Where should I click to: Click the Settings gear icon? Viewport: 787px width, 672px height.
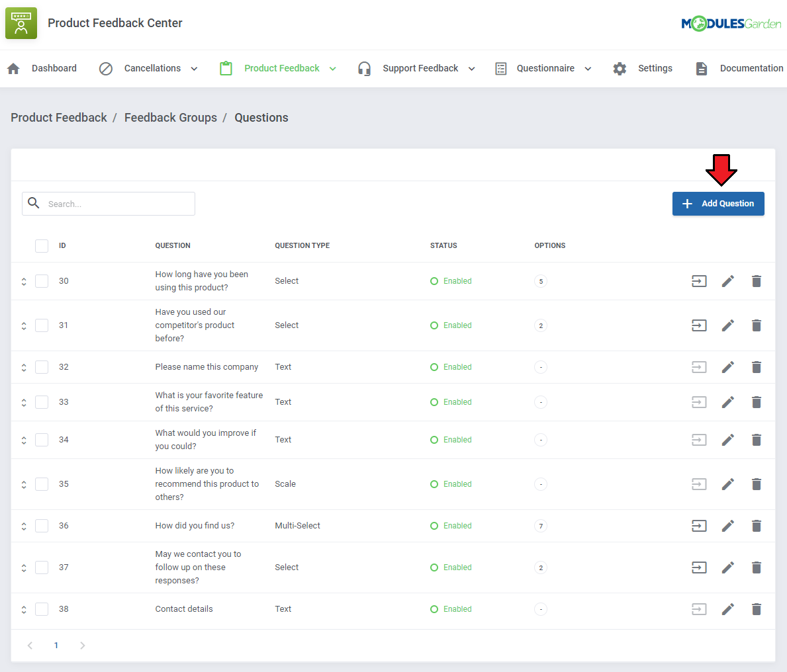620,69
